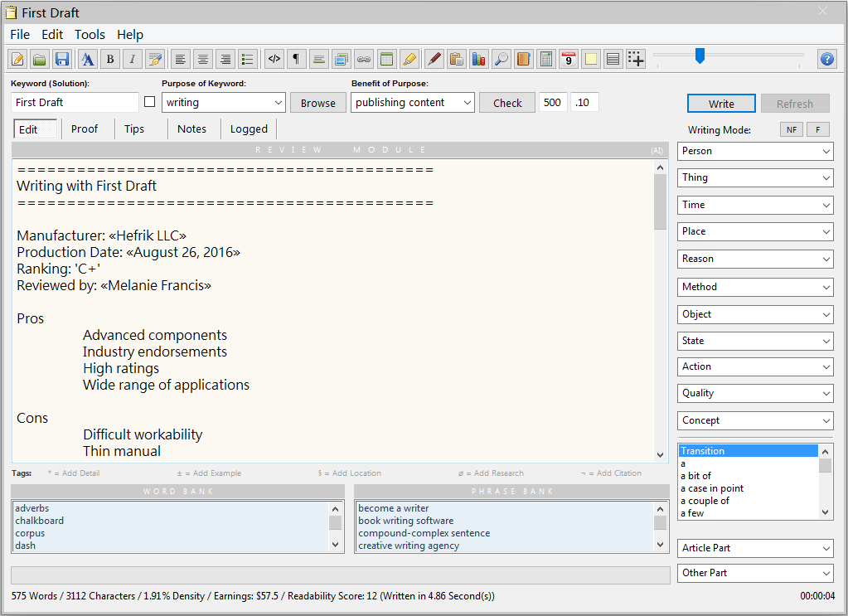Click the blue help question mark icon
Screen dimensions: 848x616
point(827,59)
